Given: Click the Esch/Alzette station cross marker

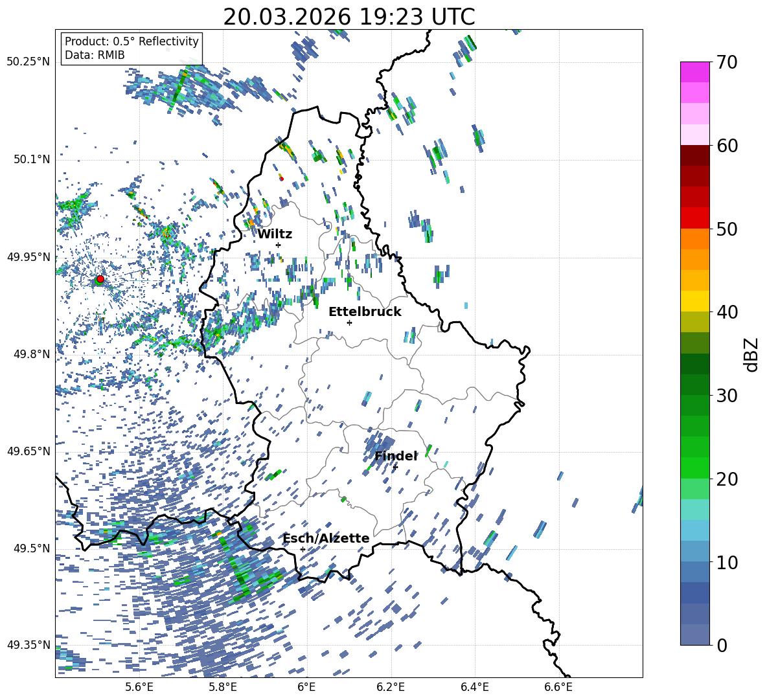Looking at the screenshot, I should point(303,549).
